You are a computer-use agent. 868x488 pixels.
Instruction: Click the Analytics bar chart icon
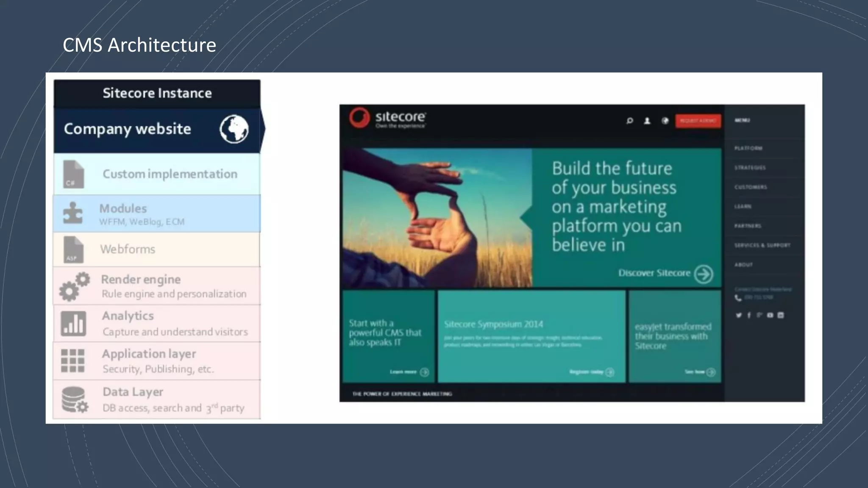click(x=73, y=324)
